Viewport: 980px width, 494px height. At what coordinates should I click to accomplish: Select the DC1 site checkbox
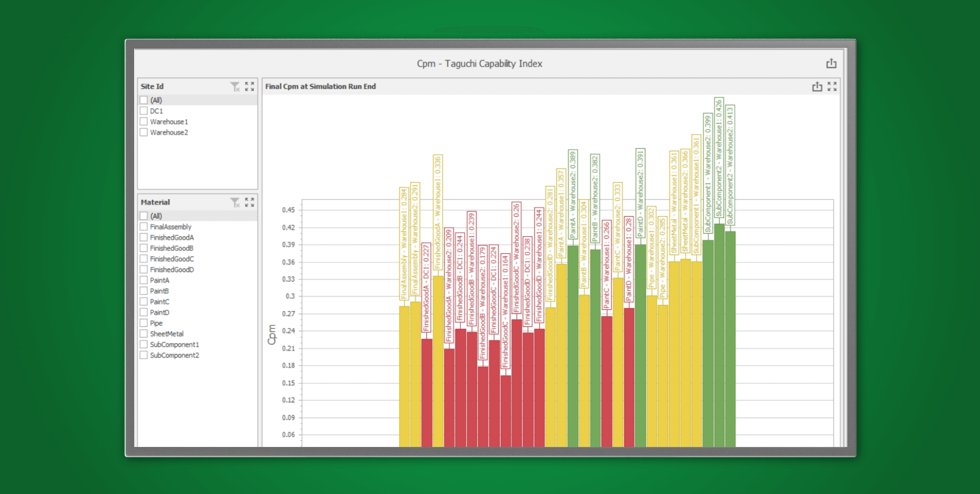pos(143,111)
